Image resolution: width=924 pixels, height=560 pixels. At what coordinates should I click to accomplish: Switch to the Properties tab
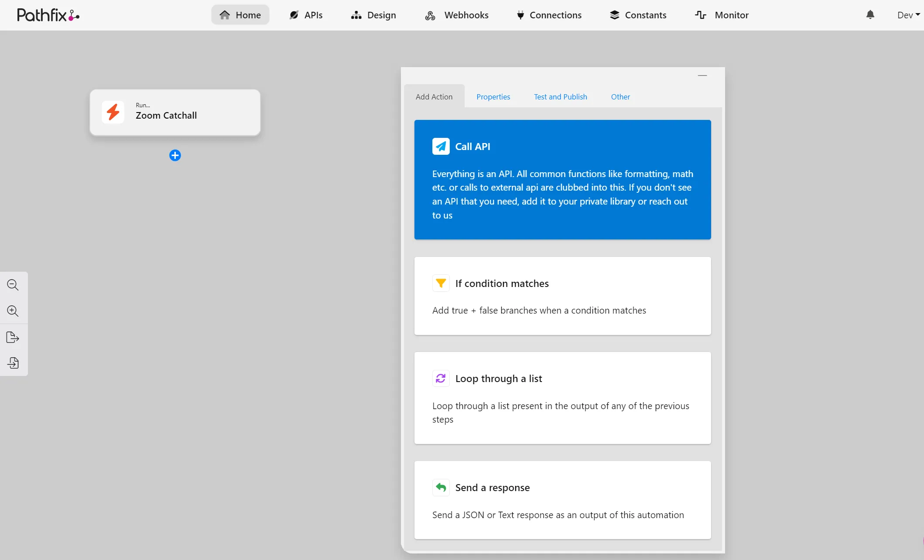493,97
